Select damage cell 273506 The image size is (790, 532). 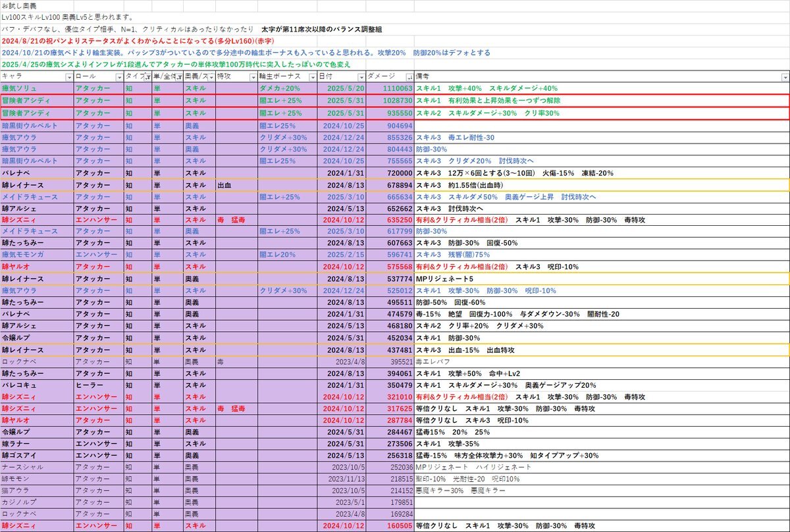click(390, 444)
